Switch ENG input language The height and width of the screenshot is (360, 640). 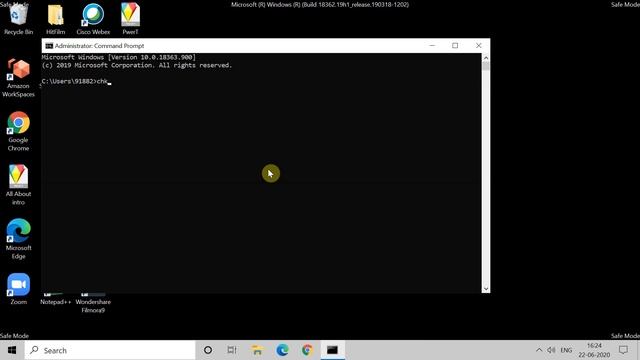click(566, 350)
